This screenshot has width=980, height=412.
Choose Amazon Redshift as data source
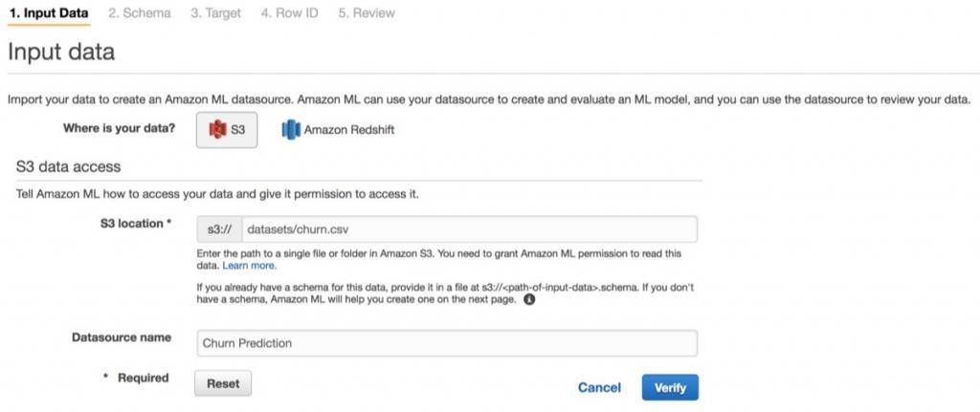click(x=338, y=129)
